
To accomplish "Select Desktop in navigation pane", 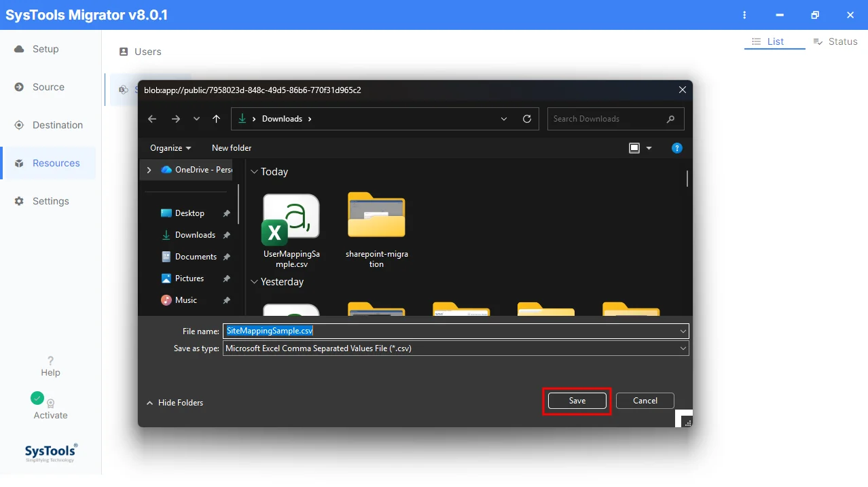I will pyautogui.click(x=189, y=213).
